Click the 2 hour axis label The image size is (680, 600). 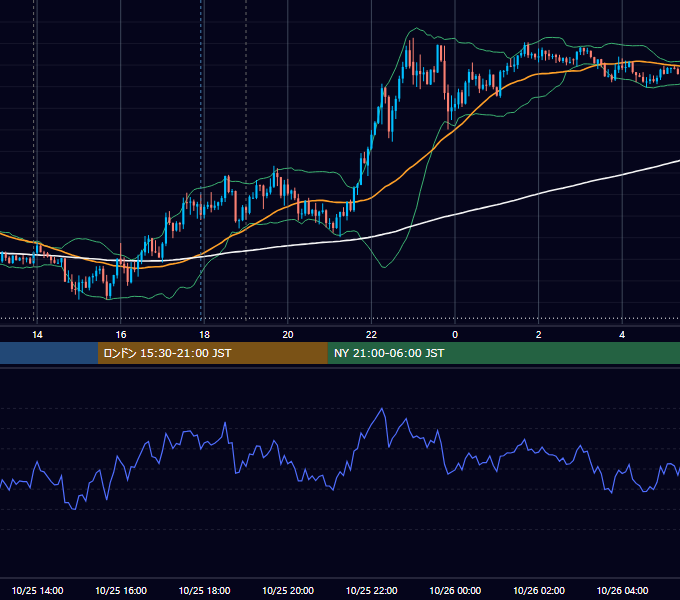tap(539, 335)
